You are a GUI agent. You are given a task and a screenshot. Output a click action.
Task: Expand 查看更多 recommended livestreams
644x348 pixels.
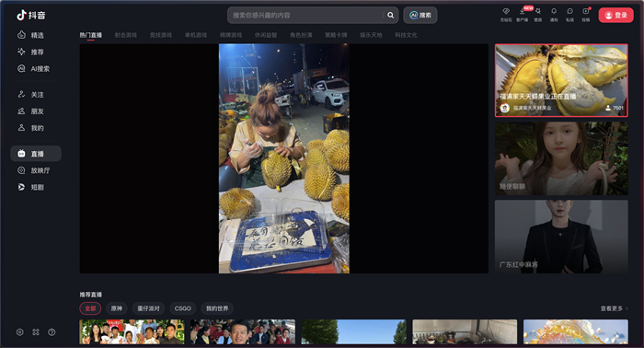point(614,308)
